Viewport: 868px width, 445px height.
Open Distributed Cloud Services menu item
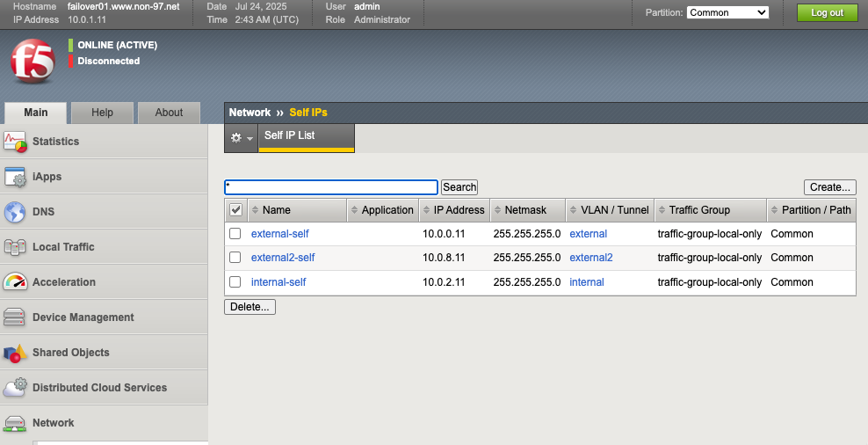click(104, 387)
